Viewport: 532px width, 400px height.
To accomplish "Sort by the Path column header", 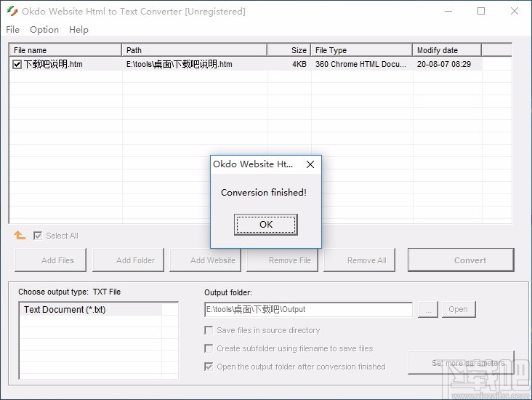I will 194,50.
